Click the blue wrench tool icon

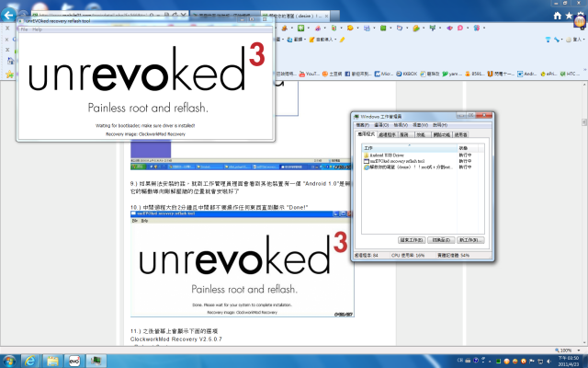(x=557, y=40)
